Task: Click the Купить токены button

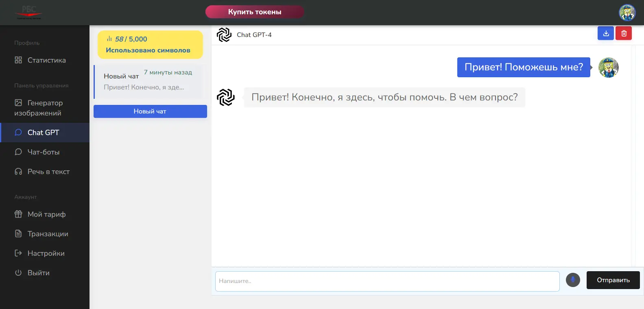Action: [x=255, y=12]
